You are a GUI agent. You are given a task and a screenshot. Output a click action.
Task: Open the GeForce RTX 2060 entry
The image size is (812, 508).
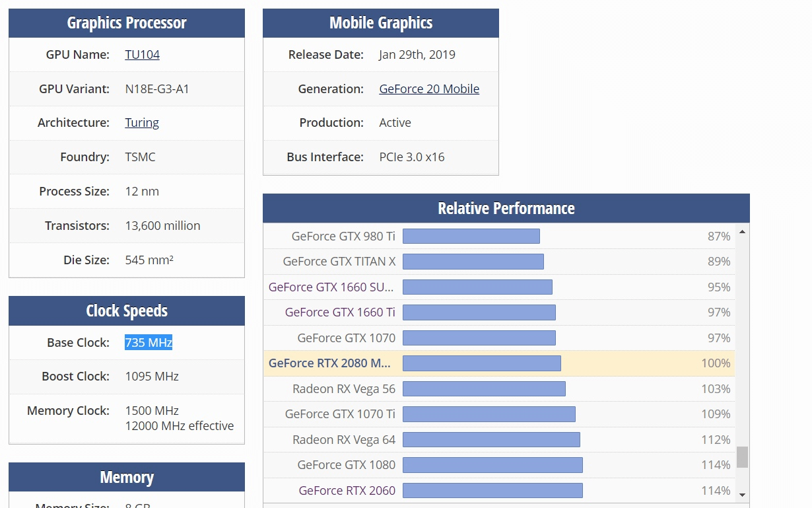(347, 491)
